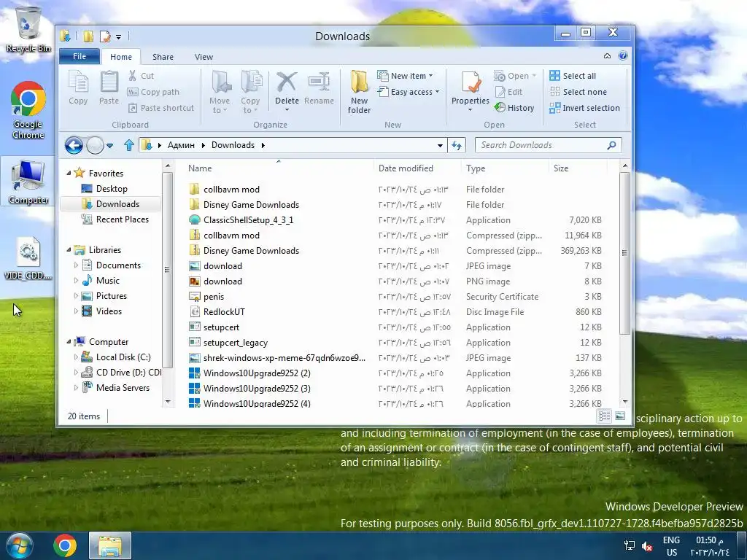747x560 pixels.
Task: Click the Delete red X icon
Action: [287, 83]
